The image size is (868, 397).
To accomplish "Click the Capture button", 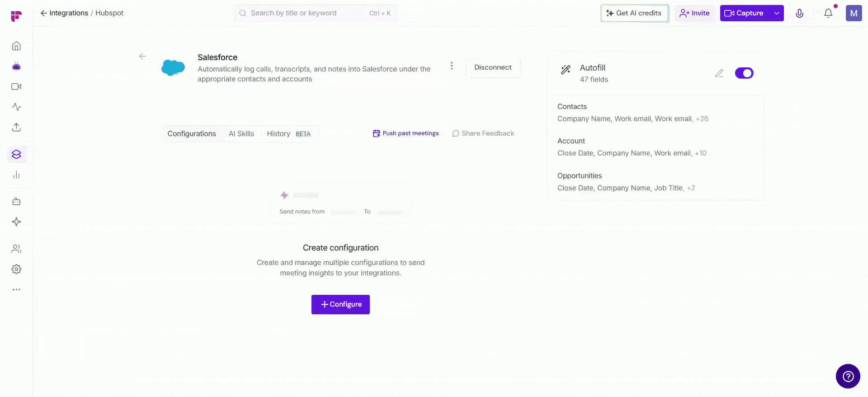I will (745, 13).
